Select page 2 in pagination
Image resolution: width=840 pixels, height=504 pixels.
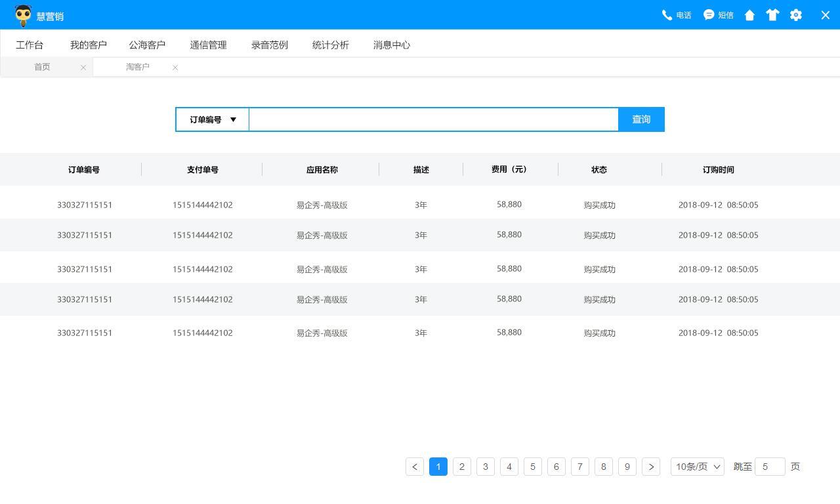click(462, 467)
